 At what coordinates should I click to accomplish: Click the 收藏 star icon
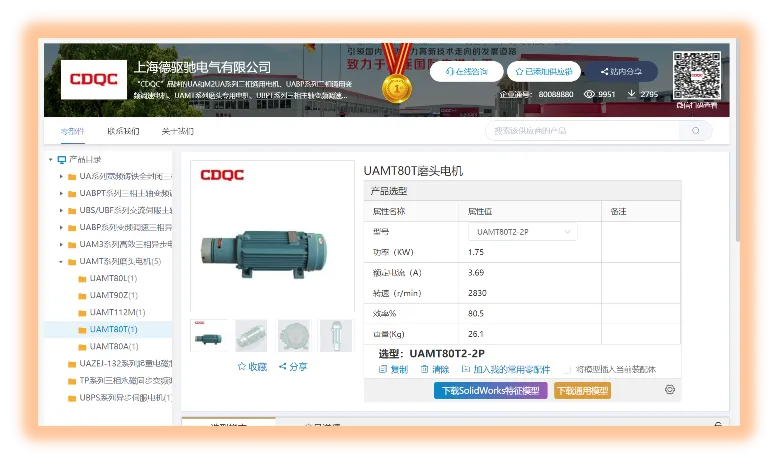click(242, 367)
